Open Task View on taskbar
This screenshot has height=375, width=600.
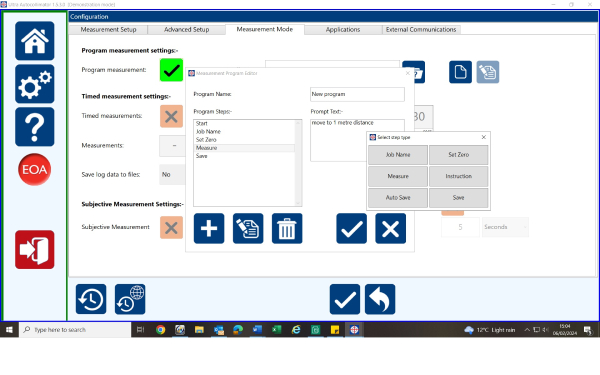(140, 329)
